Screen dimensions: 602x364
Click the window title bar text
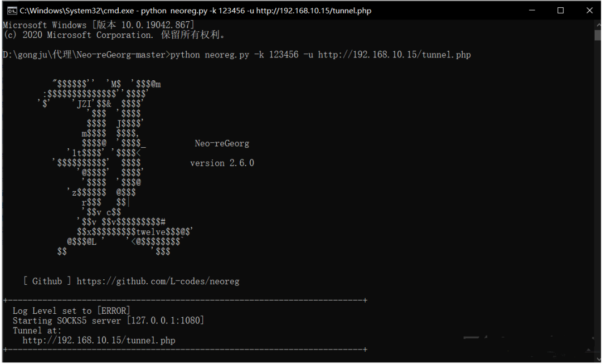click(195, 11)
